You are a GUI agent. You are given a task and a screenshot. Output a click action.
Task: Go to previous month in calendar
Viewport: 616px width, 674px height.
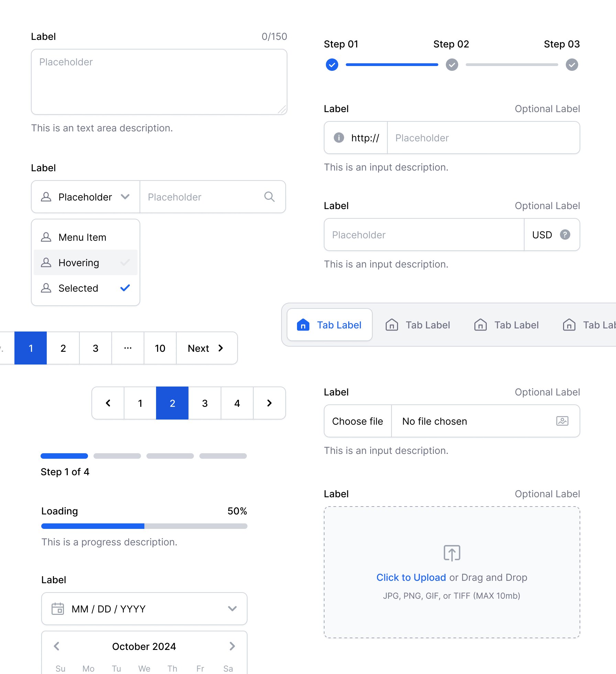click(x=57, y=646)
